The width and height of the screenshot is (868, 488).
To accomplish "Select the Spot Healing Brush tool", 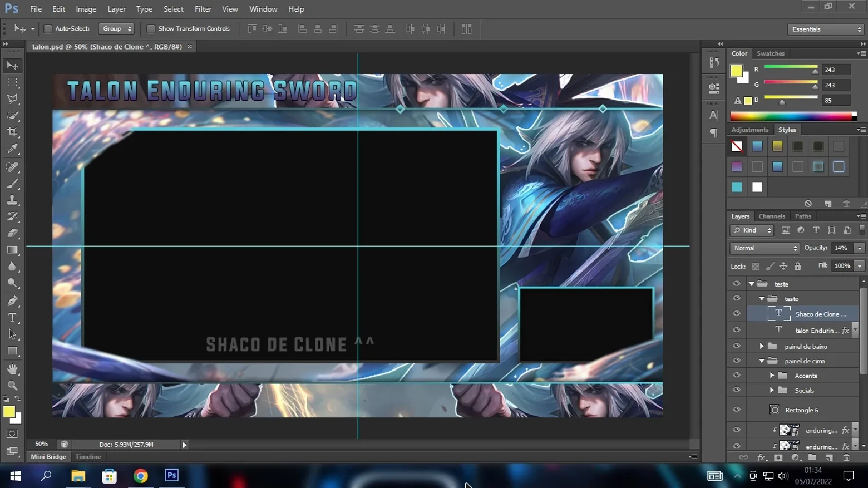I will pos(12,167).
